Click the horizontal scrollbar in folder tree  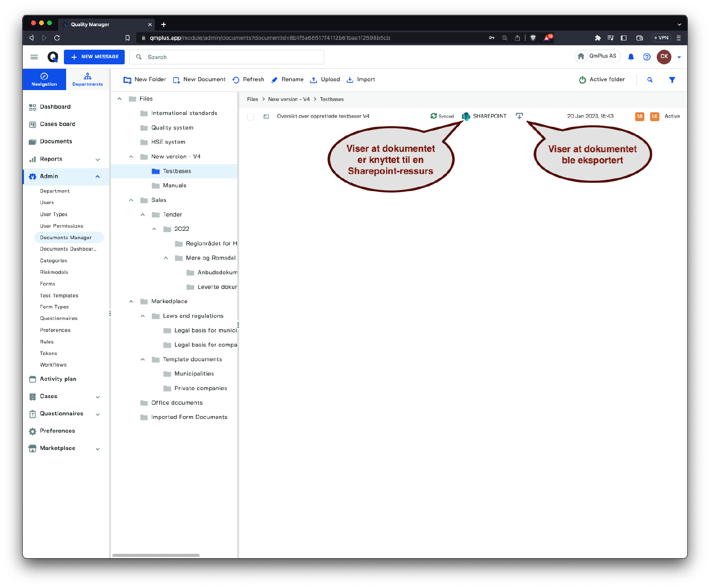[156, 555]
